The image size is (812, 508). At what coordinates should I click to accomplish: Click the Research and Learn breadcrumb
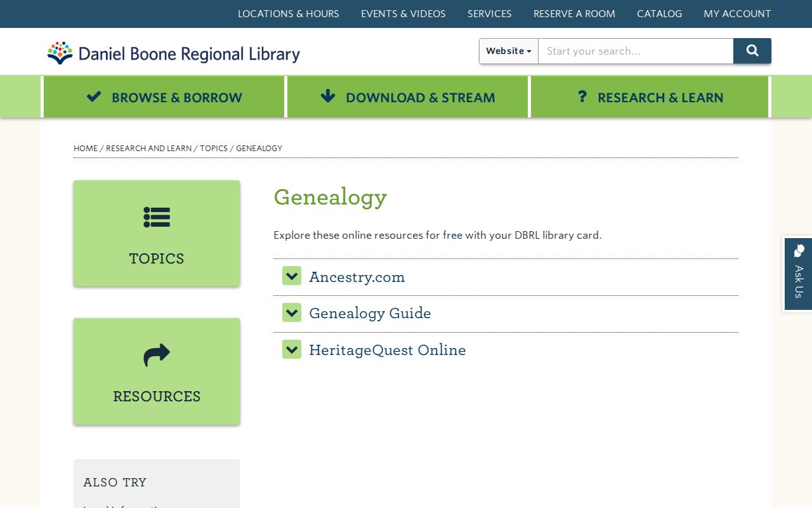[x=148, y=148]
